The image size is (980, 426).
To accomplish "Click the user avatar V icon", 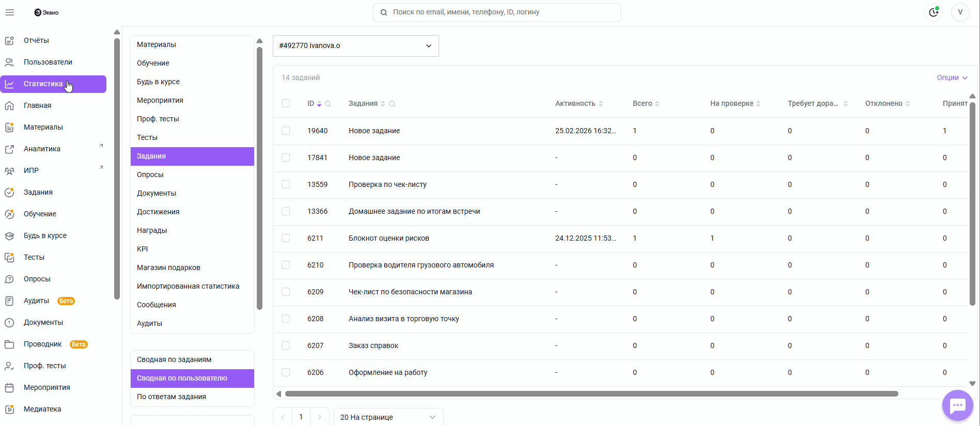I will [x=960, y=12].
